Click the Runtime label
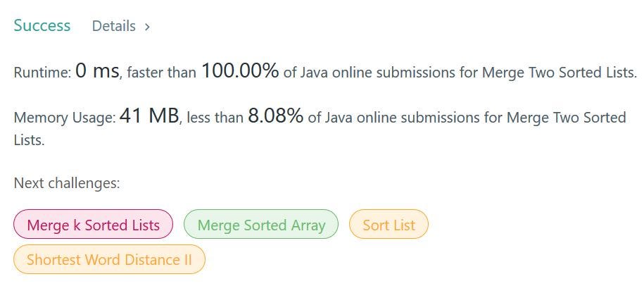 click(x=43, y=73)
